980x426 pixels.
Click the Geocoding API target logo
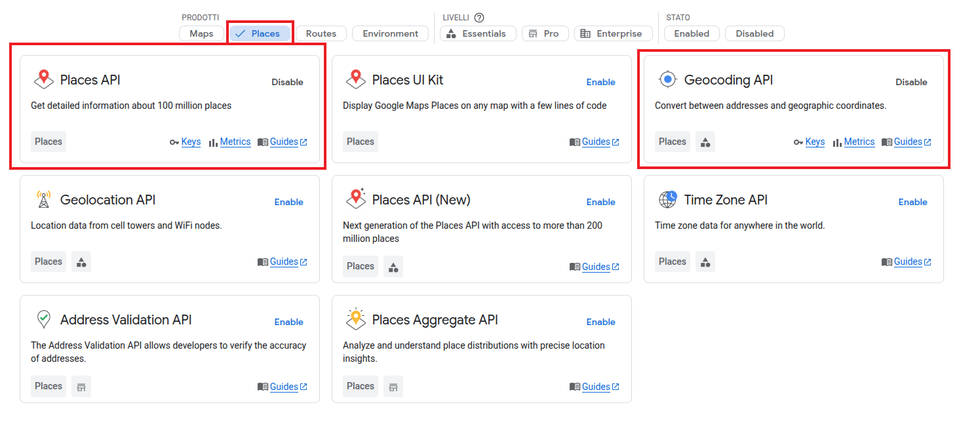[667, 79]
